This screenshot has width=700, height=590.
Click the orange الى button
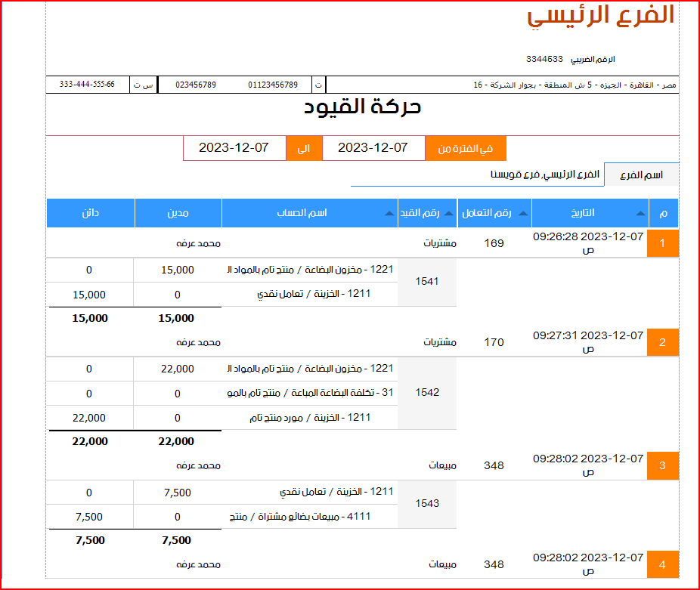(303, 148)
